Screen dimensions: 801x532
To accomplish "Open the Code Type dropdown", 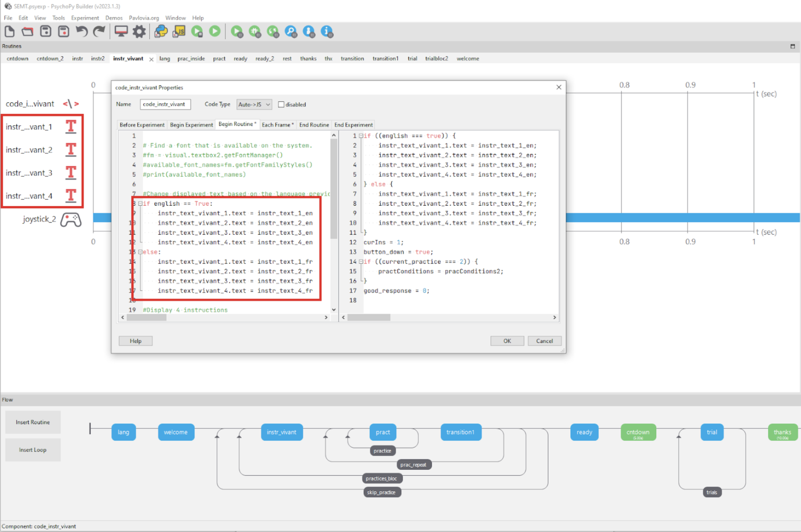I will 254,104.
